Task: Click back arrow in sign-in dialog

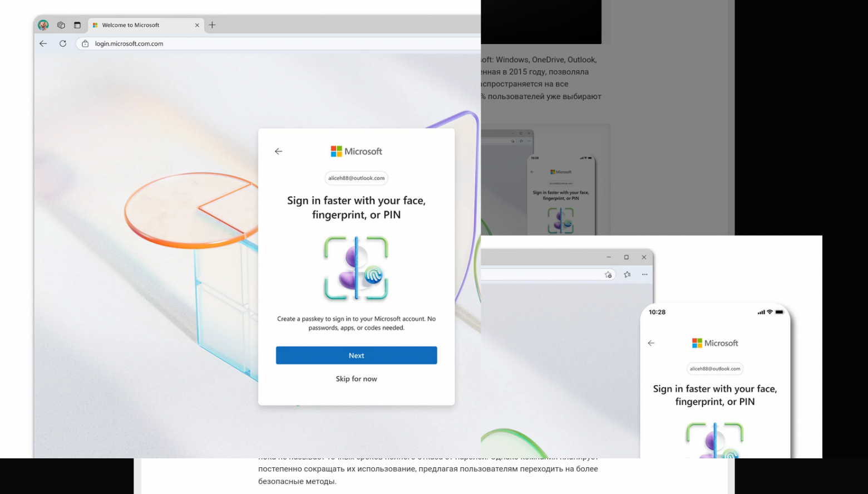Action: click(x=279, y=151)
